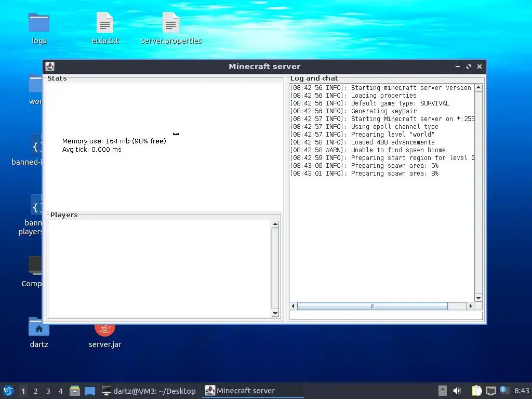
Task: Click the Players list scroll-up arrow
Action: click(x=275, y=224)
